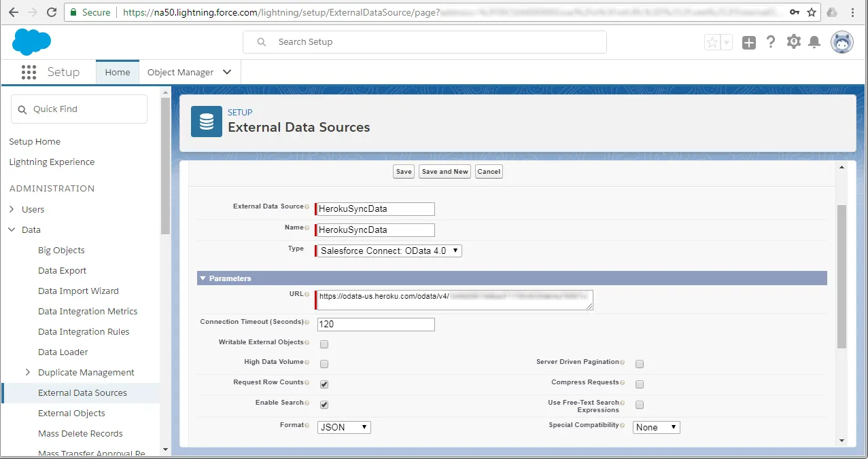Click help icon next to Connection Timeout label
This screenshot has height=459, width=868.
click(x=307, y=323)
